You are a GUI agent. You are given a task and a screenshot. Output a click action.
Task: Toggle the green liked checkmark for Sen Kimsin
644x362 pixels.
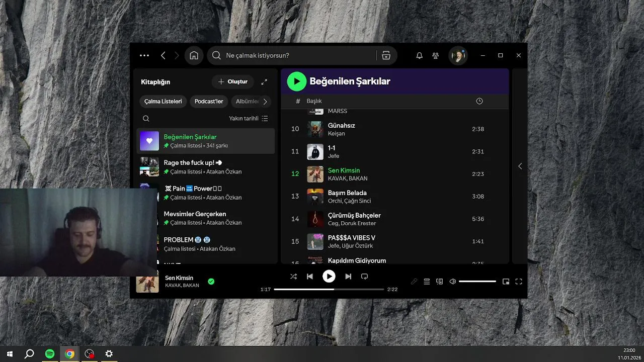pyautogui.click(x=211, y=282)
